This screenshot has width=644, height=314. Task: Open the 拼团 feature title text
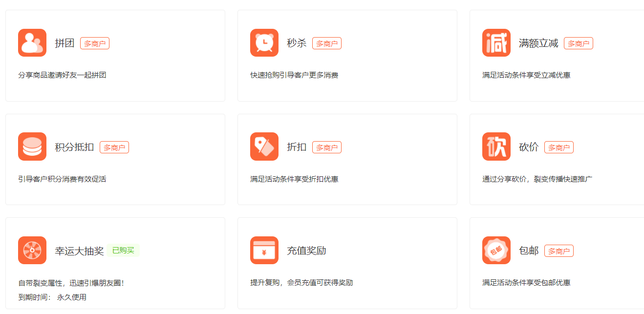pos(65,43)
